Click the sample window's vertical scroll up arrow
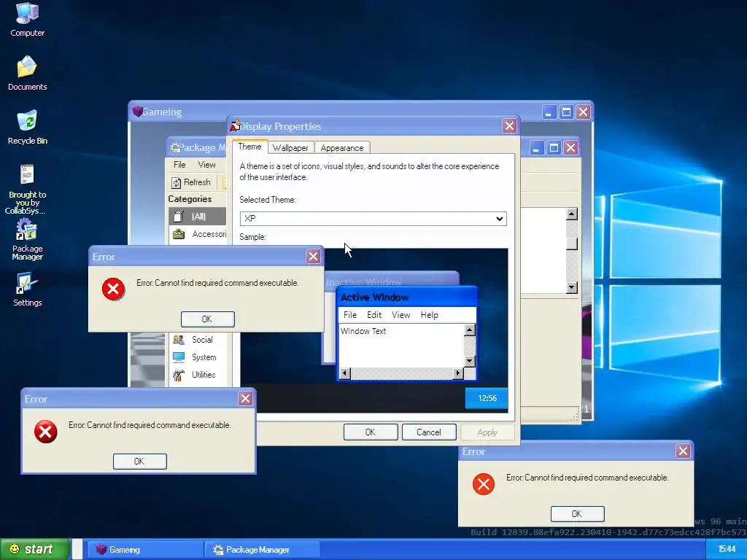Viewport: 747px width, 560px height. (x=469, y=330)
